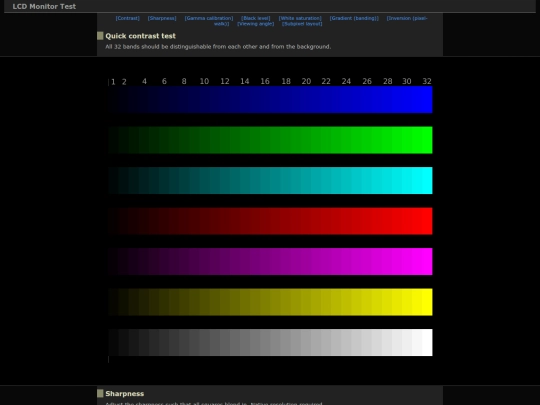Click band number label "18"
This screenshot has width=540, height=405.
click(286, 81)
